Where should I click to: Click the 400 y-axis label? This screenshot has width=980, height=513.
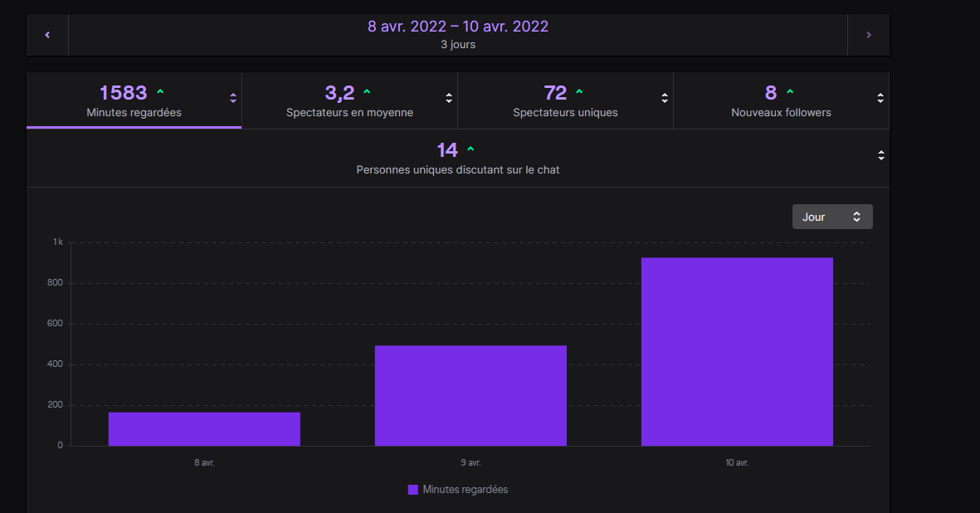pyautogui.click(x=55, y=364)
